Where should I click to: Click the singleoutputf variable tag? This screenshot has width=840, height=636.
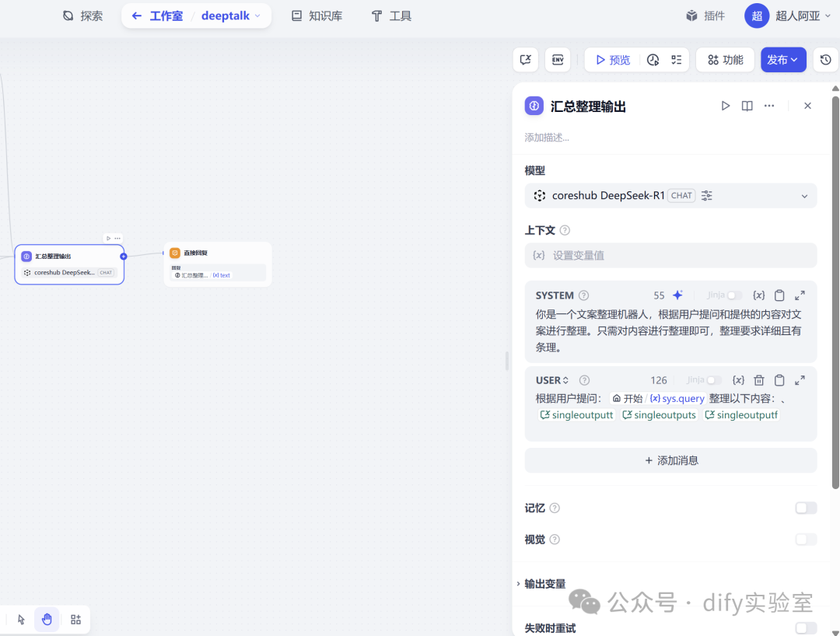tap(741, 415)
